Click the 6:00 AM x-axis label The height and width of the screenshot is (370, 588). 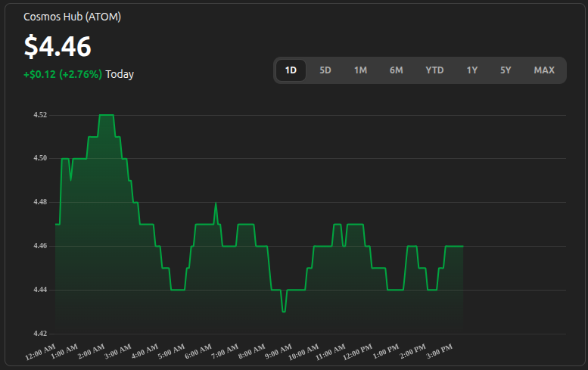(198, 351)
